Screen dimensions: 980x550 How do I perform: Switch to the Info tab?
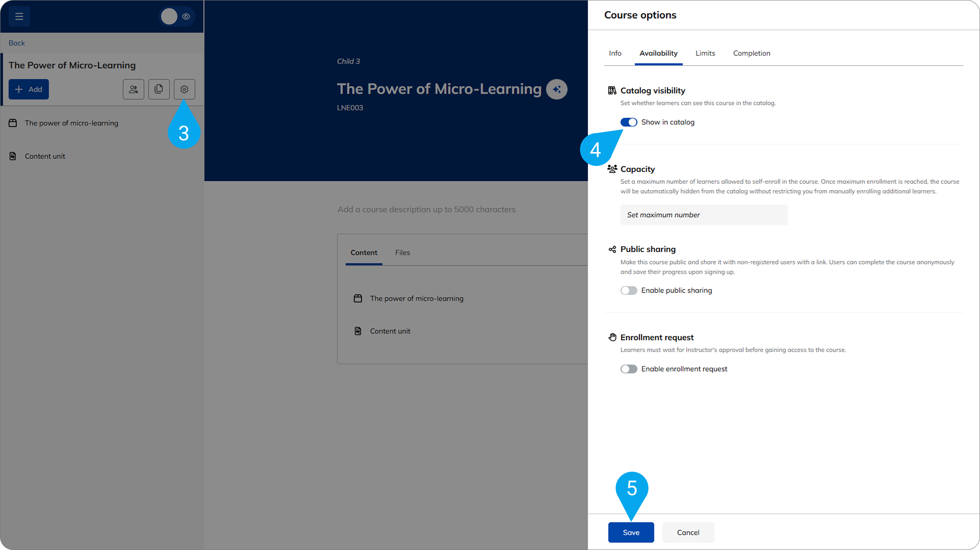click(615, 53)
